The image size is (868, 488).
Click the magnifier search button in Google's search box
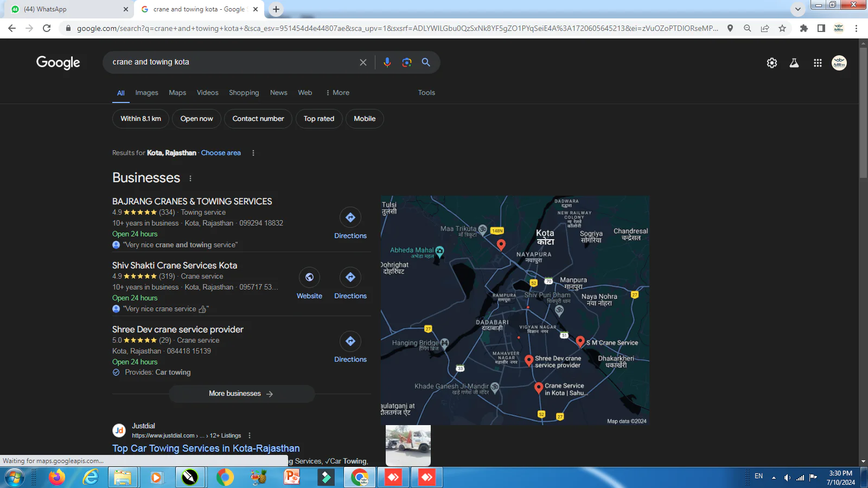[426, 62]
